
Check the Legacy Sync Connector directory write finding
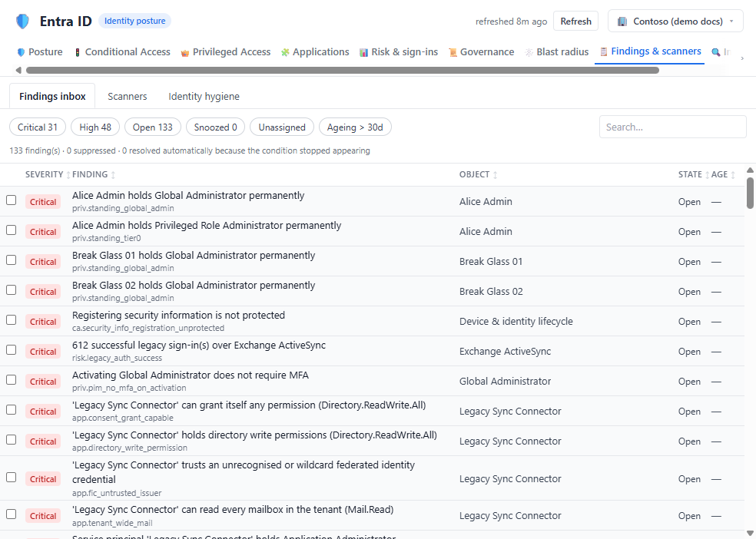(11, 439)
